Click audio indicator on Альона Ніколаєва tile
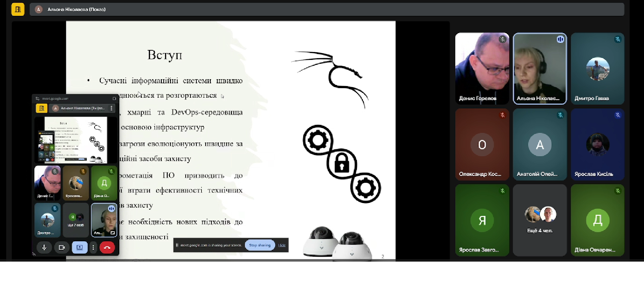Viewport: 644px width, 306px height. tap(560, 39)
